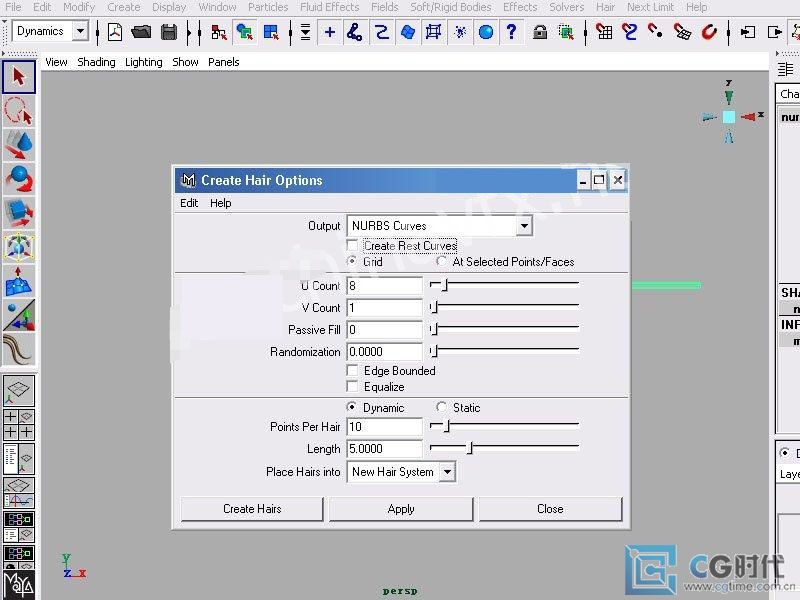Click the New Scene icon
Screen dimensions: 800x600
pos(115,33)
